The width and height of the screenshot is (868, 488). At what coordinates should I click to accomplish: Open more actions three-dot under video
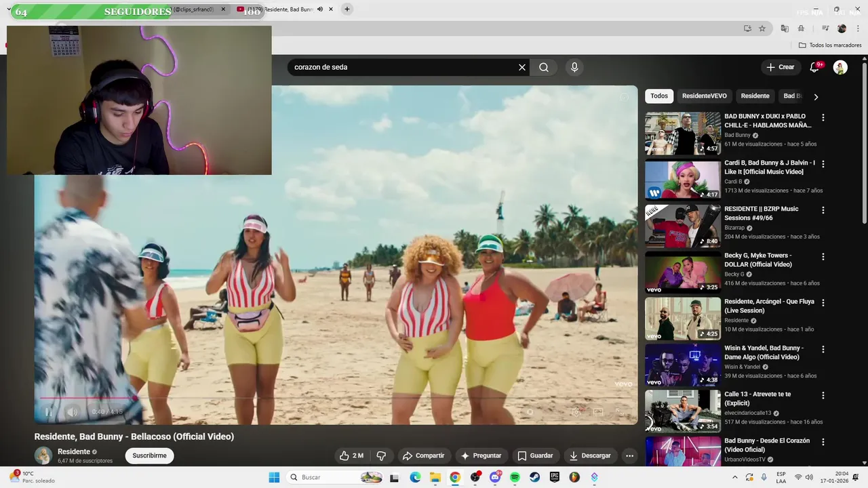(629, 455)
